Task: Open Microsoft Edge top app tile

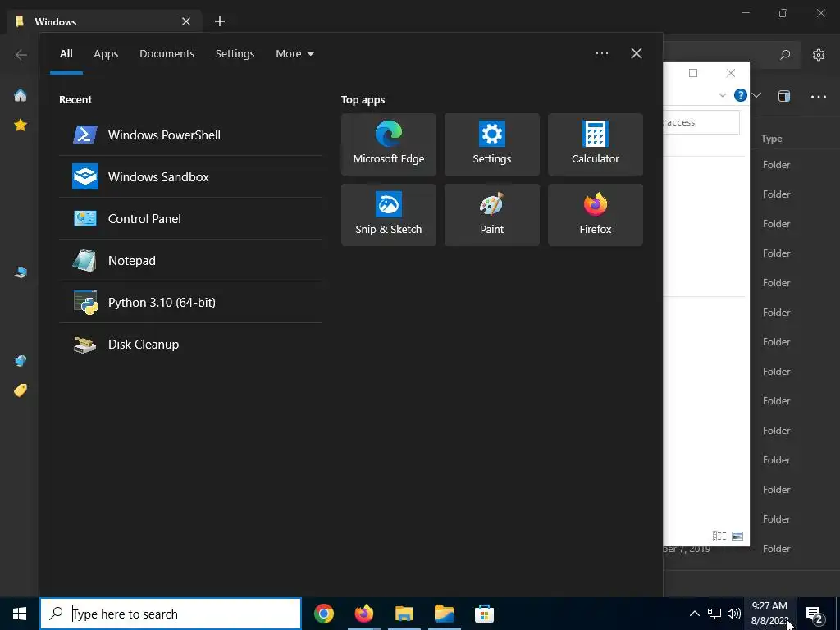Action: pos(388,144)
